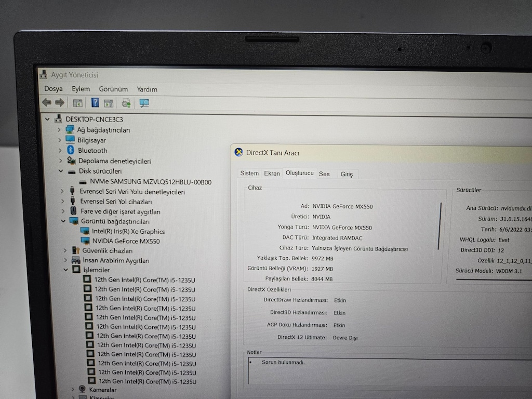Click the NVMe SAMSUNG disk drive icon
Screen dimensions: 532x399
(x=83, y=182)
